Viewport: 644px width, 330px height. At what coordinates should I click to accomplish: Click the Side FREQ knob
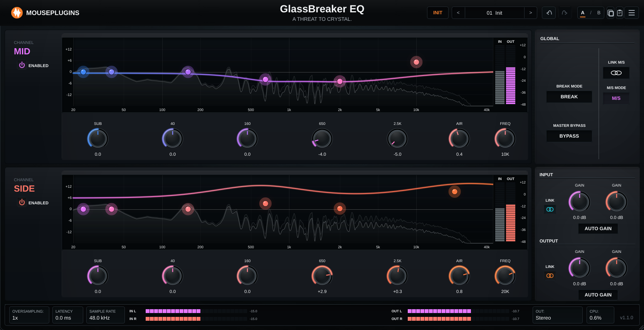click(505, 276)
